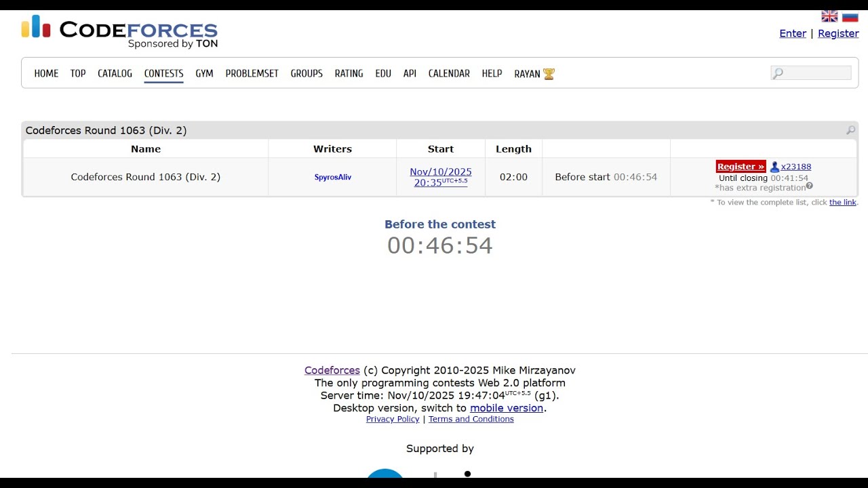Open the Privacy Policy link

393,419
